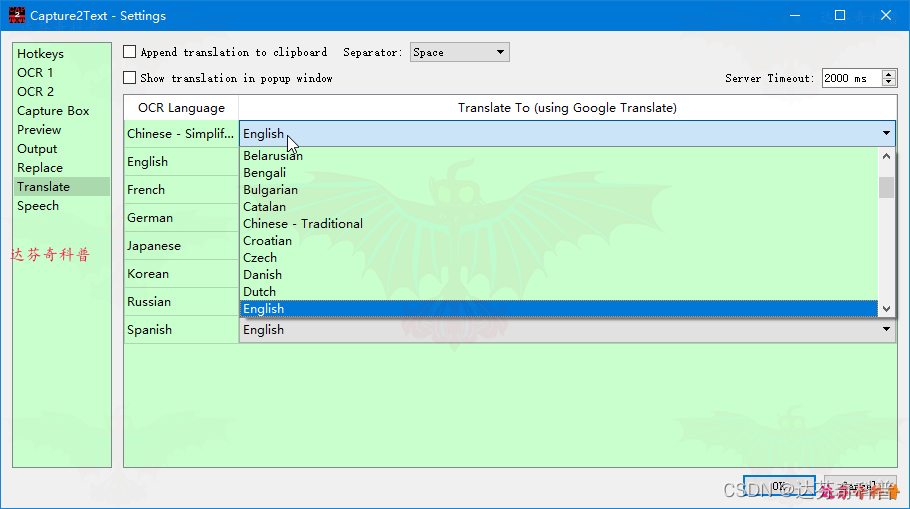The width and height of the screenshot is (910, 509).
Task: Decrease Server Timeout with down arrow
Action: (889, 82)
